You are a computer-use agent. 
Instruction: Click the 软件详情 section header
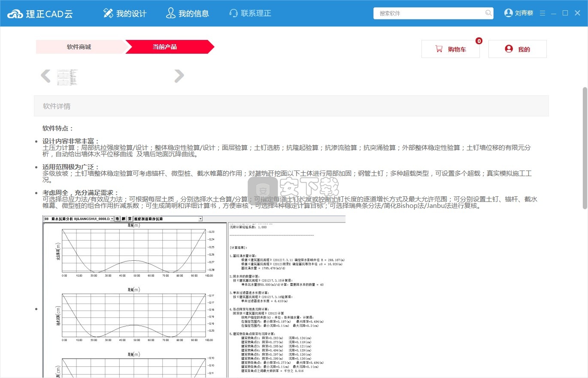[x=291, y=106]
